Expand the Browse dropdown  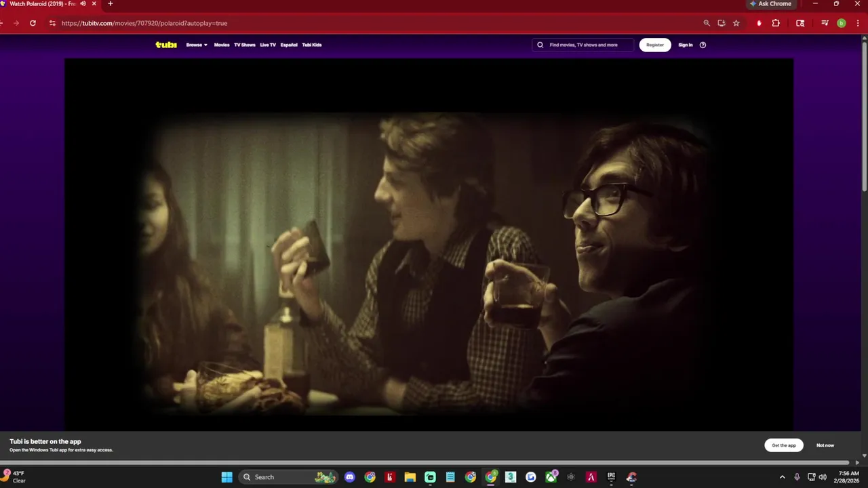(197, 45)
